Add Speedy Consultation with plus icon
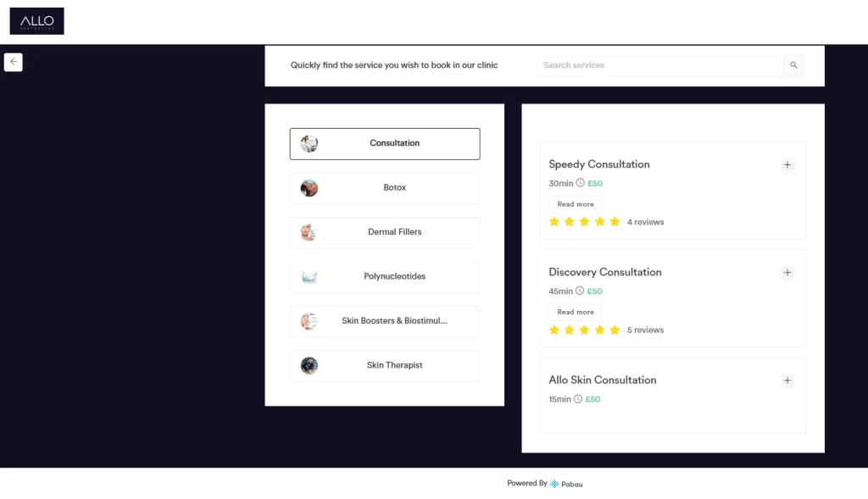This screenshot has width=868, height=499. 787,165
